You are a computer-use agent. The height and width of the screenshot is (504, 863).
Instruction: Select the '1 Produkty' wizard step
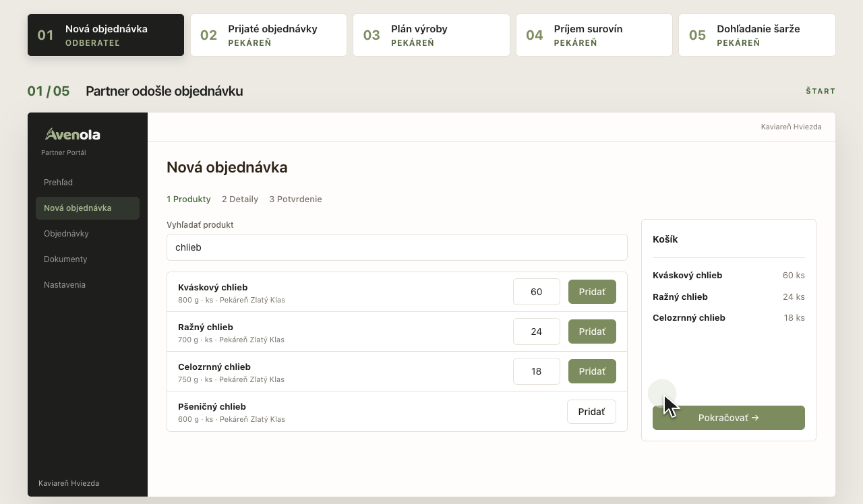click(189, 199)
